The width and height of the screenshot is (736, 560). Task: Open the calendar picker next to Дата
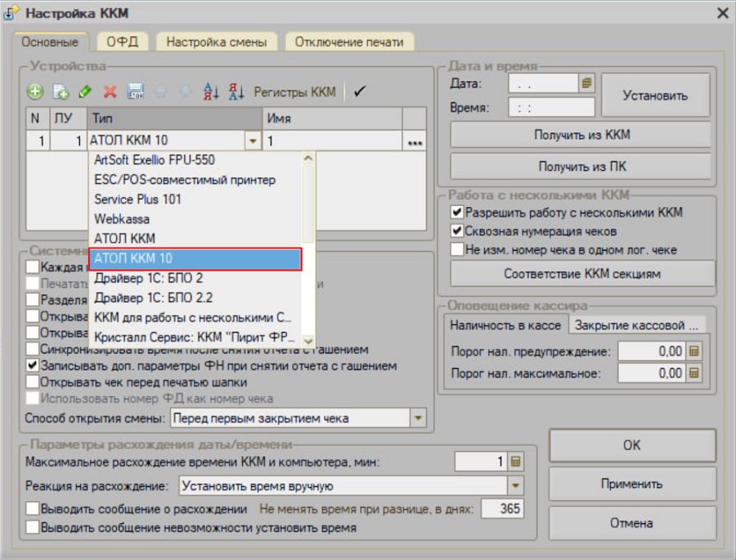point(586,83)
